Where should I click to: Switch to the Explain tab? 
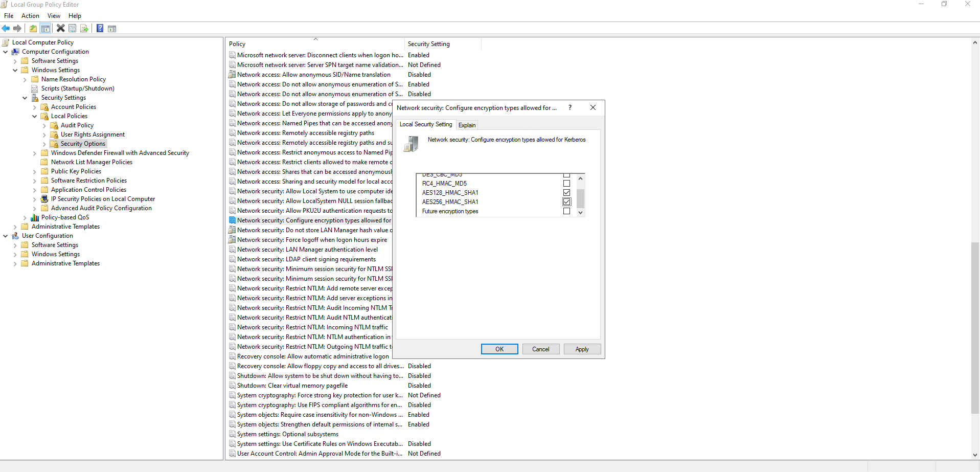point(467,125)
